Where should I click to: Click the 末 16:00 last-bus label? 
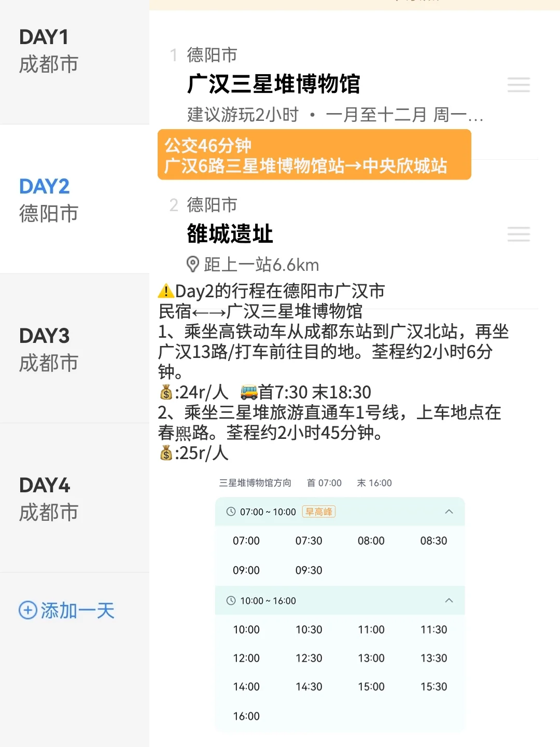click(374, 483)
